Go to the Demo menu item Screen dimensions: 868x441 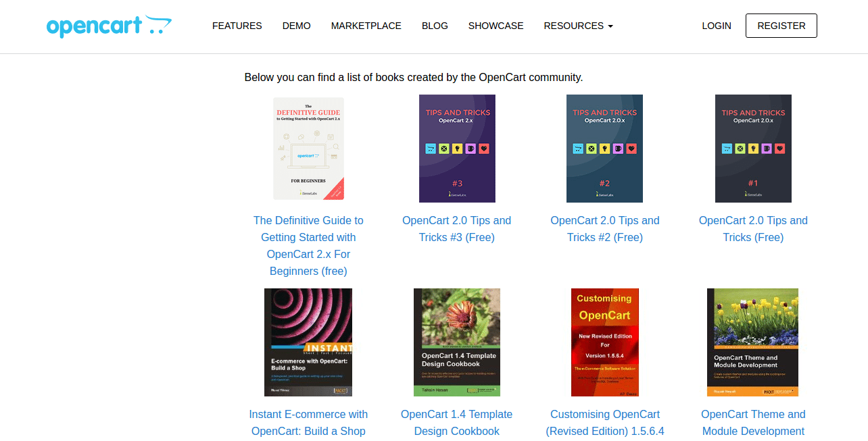[296, 26]
